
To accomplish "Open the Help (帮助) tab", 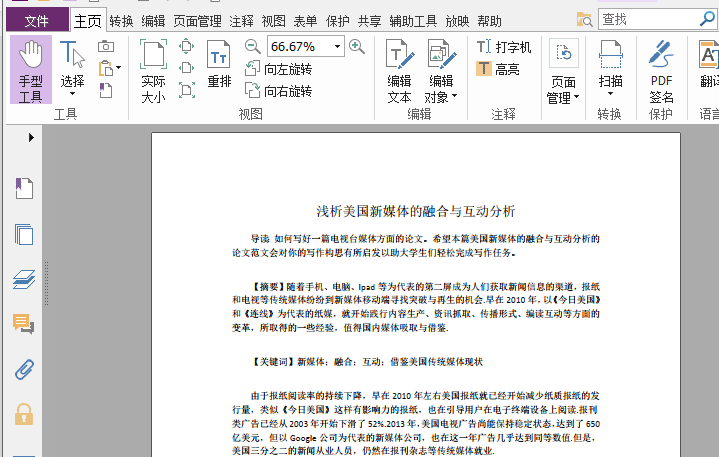I will click(x=489, y=21).
